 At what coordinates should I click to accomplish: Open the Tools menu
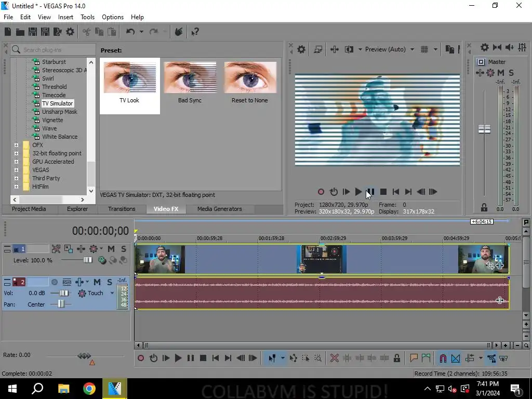point(87,17)
